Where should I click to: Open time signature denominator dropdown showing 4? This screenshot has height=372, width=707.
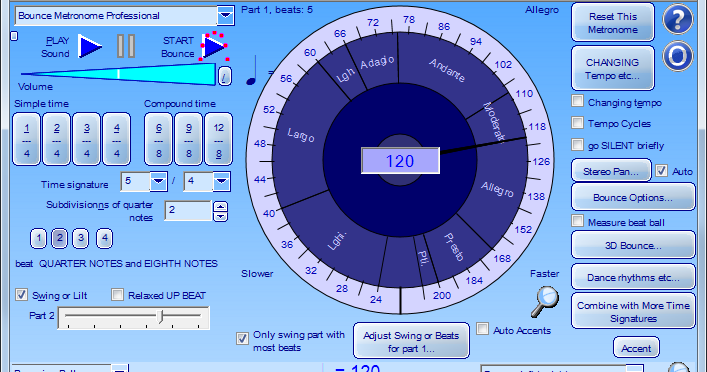coord(221,181)
